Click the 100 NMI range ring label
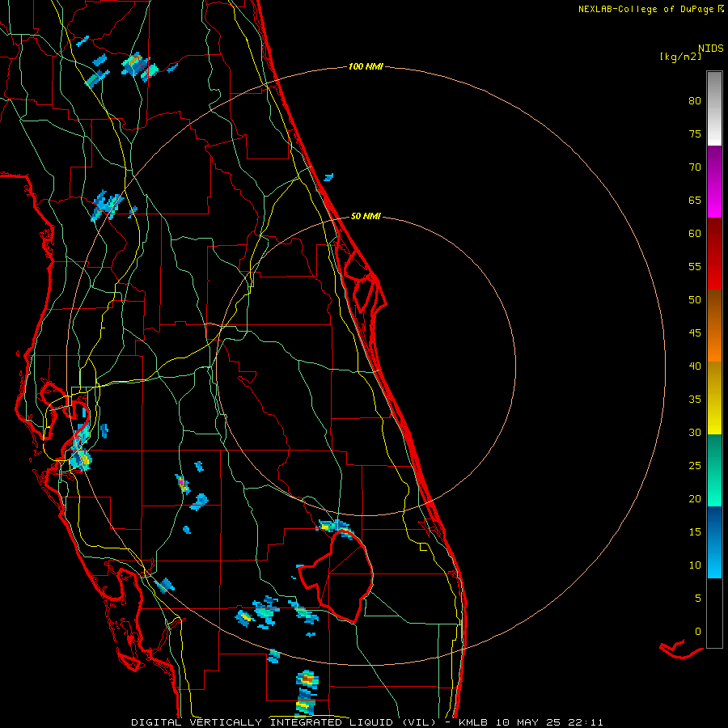The height and width of the screenshot is (728, 728). pyautogui.click(x=366, y=67)
